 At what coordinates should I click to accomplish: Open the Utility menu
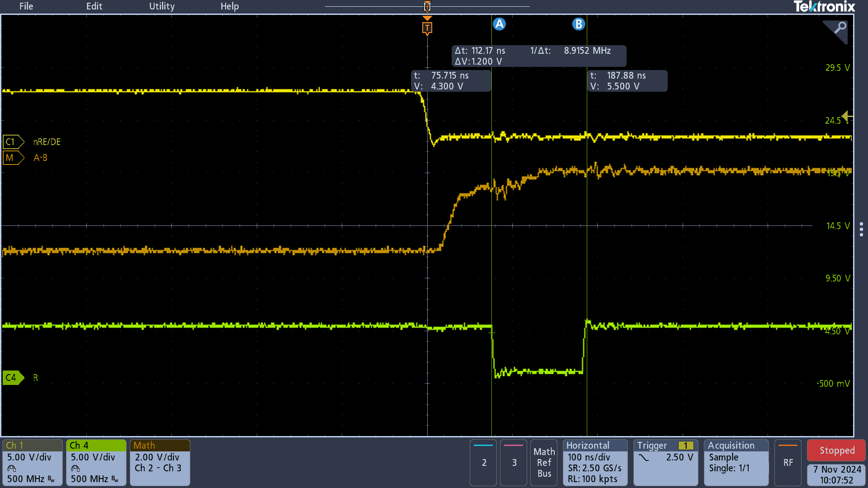point(161,6)
